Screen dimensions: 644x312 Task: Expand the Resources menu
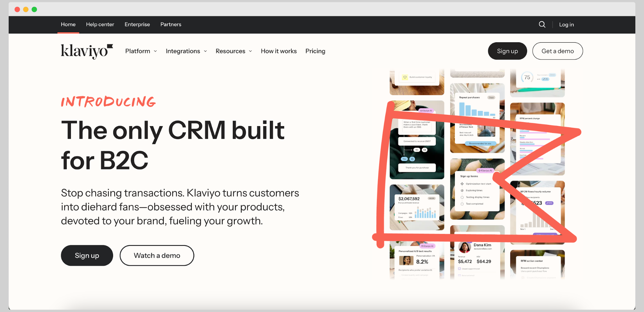click(234, 51)
